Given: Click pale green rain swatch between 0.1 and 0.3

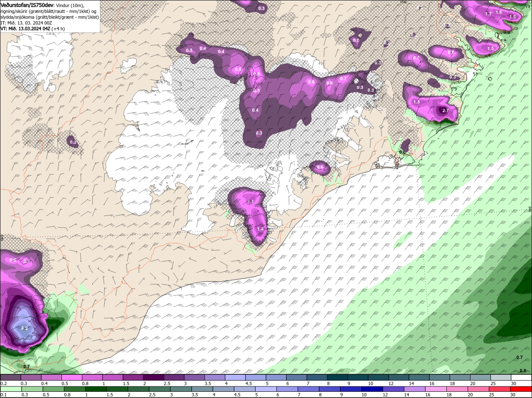Looking at the screenshot, I should pos(10,388).
